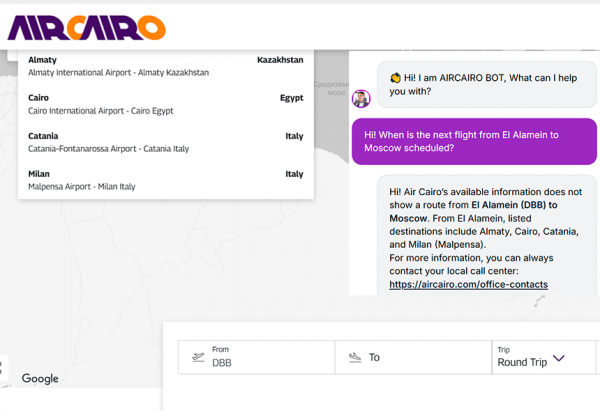Click the departure plane icon in From field
The height and width of the screenshot is (411, 600).
click(x=198, y=357)
